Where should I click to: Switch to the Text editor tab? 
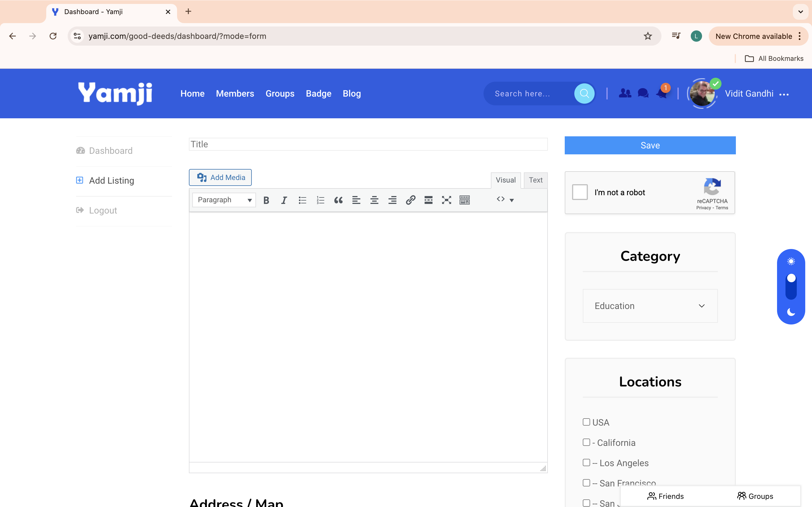point(535,180)
